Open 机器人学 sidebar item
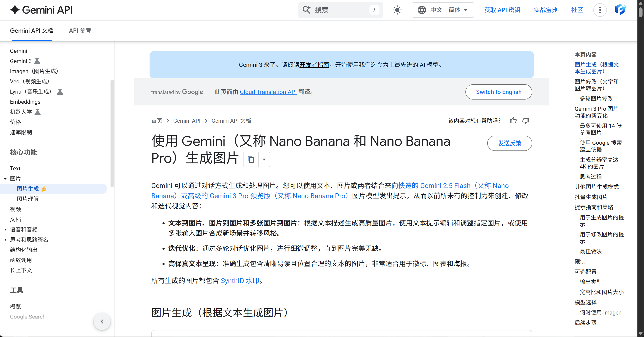The image size is (644, 337). [x=21, y=112]
